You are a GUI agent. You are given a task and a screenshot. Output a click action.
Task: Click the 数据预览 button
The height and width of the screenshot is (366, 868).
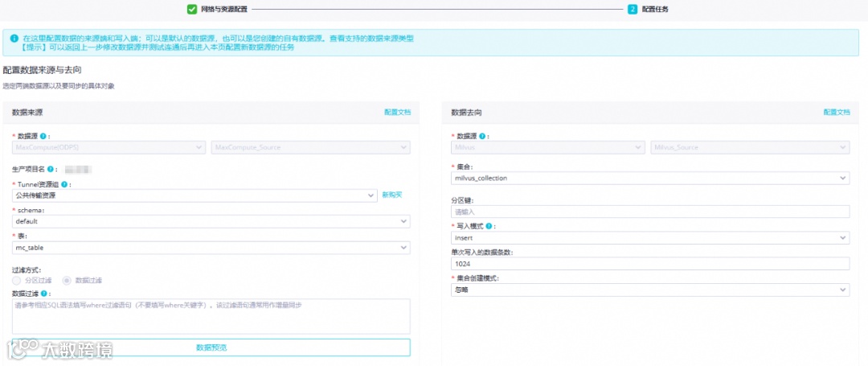pyautogui.click(x=211, y=347)
